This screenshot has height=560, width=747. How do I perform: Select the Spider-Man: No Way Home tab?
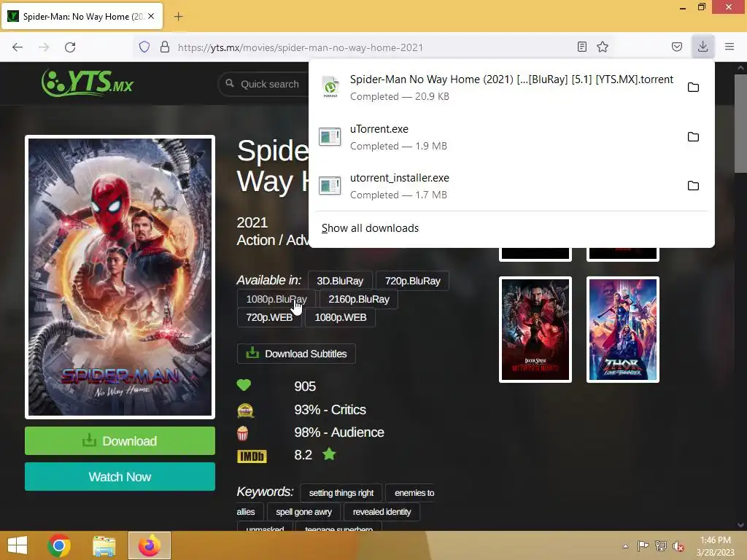pyautogui.click(x=82, y=16)
